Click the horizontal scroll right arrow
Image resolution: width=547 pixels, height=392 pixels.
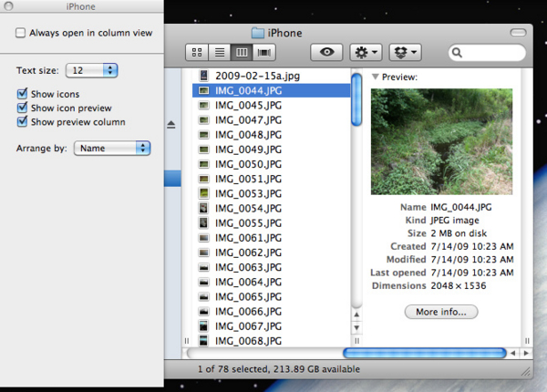pos(526,354)
